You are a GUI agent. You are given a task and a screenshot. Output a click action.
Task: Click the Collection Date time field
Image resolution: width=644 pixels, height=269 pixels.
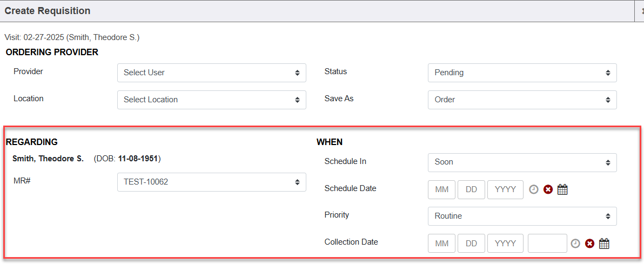coord(547,244)
